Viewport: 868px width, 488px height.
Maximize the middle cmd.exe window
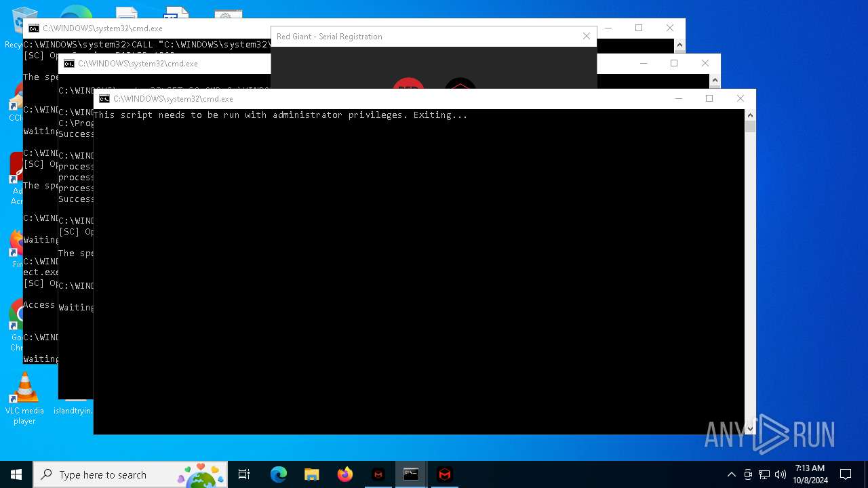coord(674,64)
